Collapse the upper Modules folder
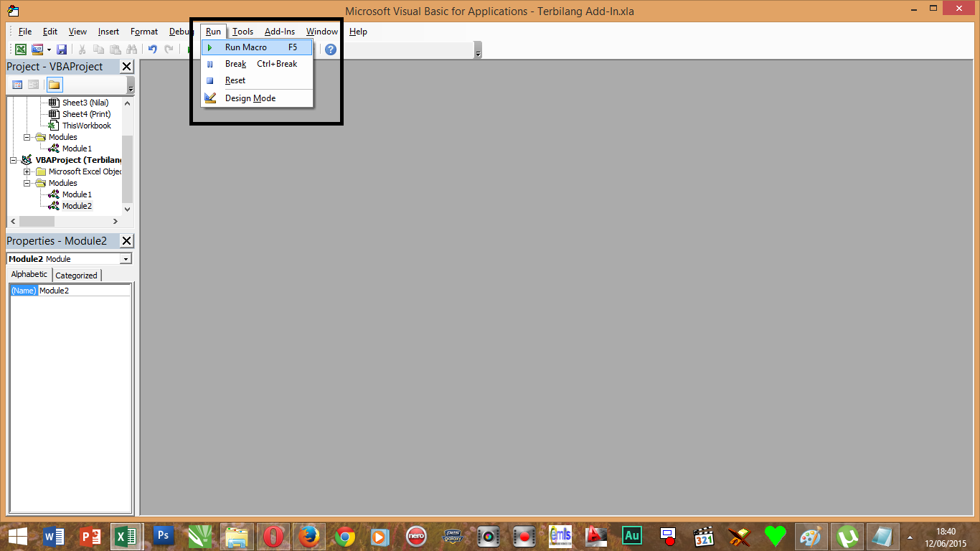This screenshot has height=551, width=980. pyautogui.click(x=27, y=137)
